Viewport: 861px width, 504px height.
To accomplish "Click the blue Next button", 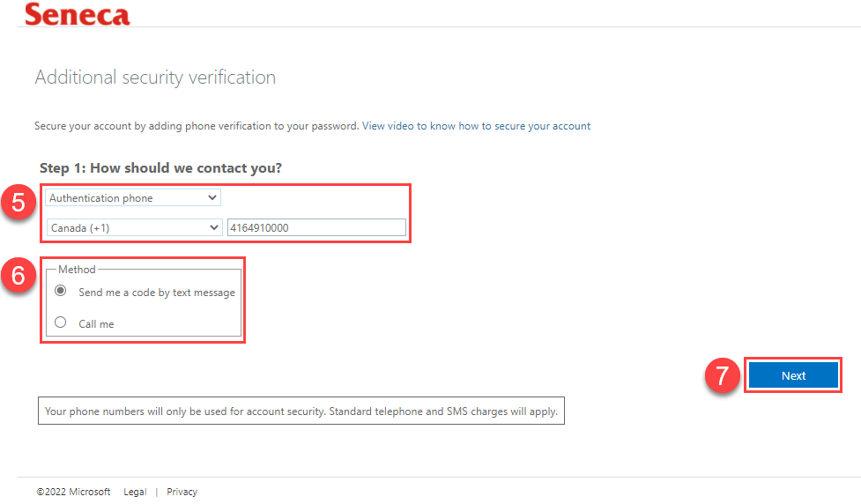I will tap(793, 375).
